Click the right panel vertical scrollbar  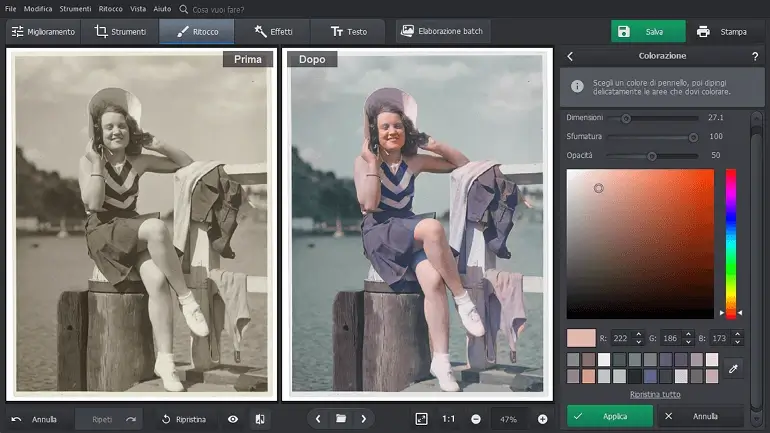point(757,269)
